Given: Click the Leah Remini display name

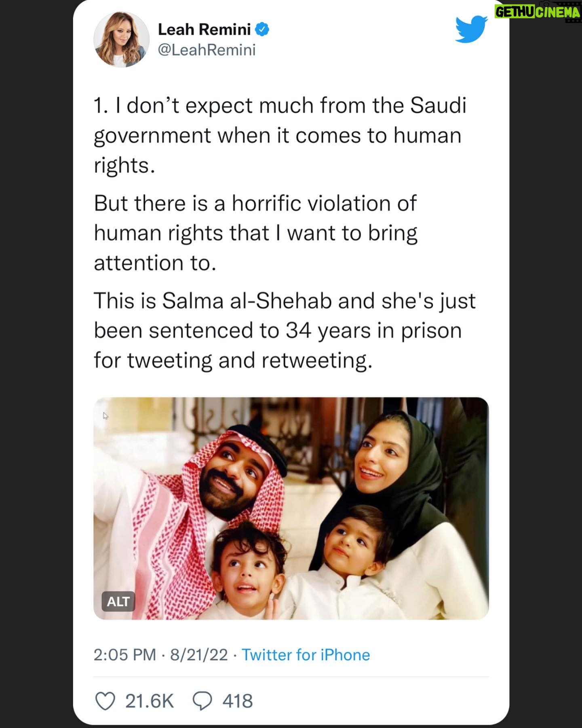Looking at the screenshot, I should coord(205,30).
